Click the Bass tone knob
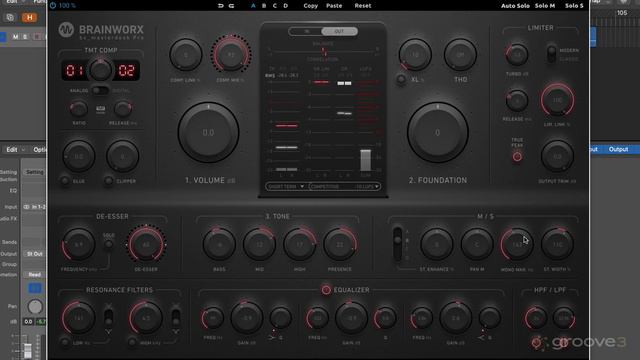Image resolution: width=640 pixels, height=360 pixels. (219, 244)
